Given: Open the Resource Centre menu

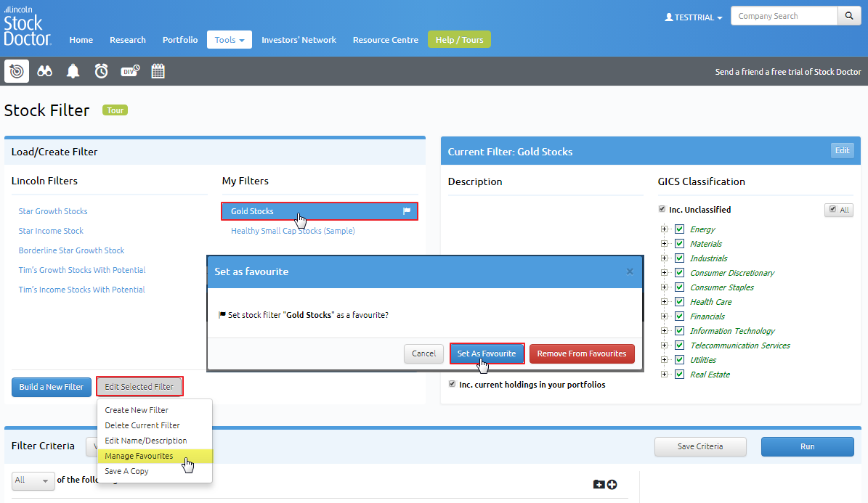Looking at the screenshot, I should 385,40.
